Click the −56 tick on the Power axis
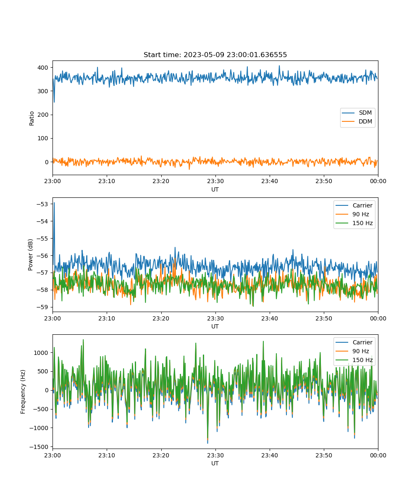The width and height of the screenshot is (420, 504). (x=43, y=256)
